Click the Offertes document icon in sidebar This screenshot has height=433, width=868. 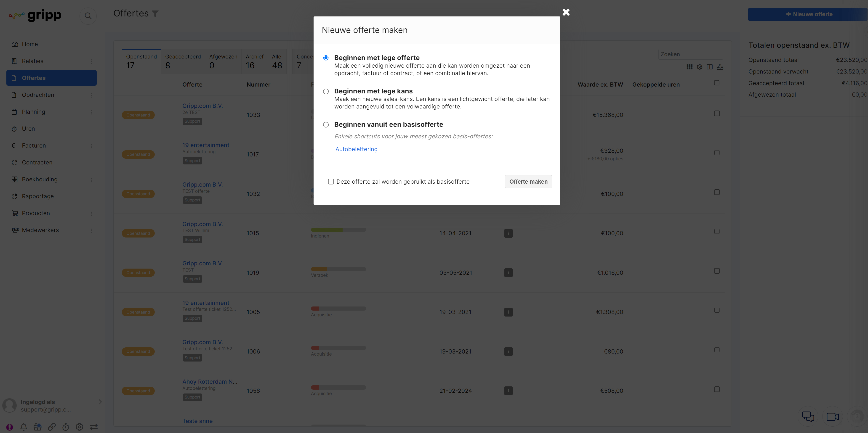14,78
